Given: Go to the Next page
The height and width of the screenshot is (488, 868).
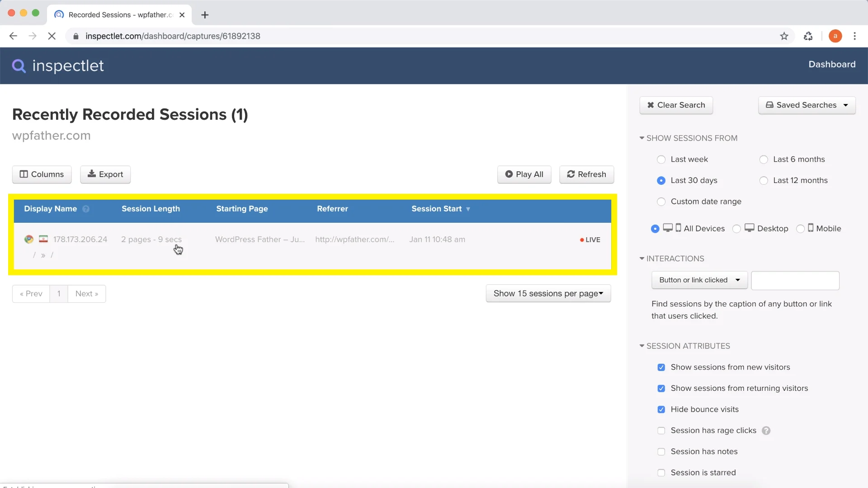Looking at the screenshot, I should click(87, 294).
